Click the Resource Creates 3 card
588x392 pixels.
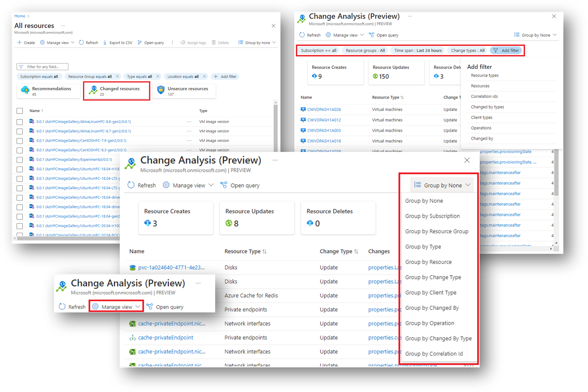pyautogui.click(x=175, y=218)
